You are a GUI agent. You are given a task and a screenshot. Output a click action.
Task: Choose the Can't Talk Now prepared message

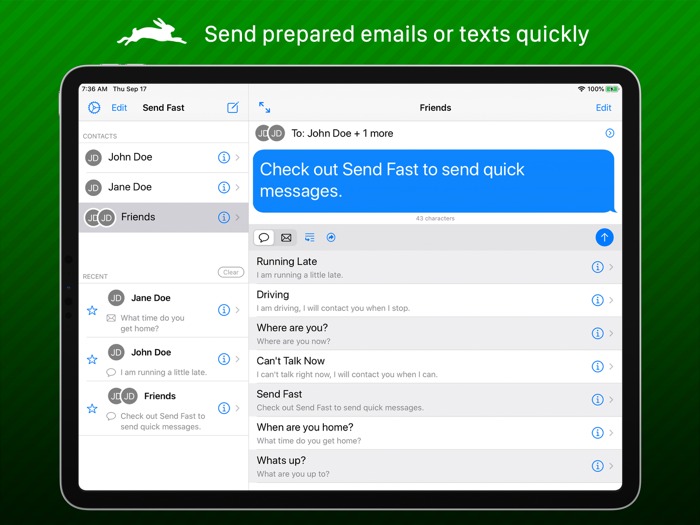pyautogui.click(x=435, y=367)
